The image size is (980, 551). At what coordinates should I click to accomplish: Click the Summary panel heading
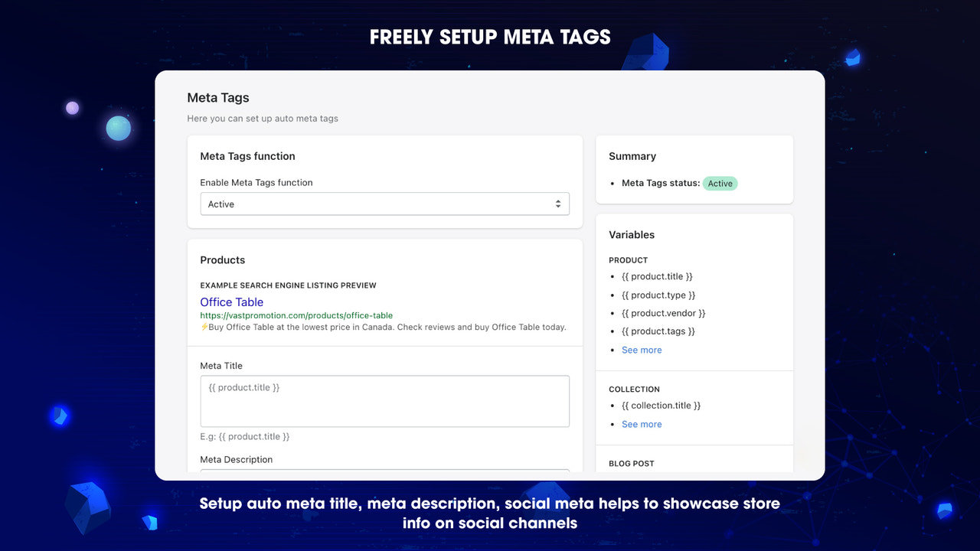632,156
